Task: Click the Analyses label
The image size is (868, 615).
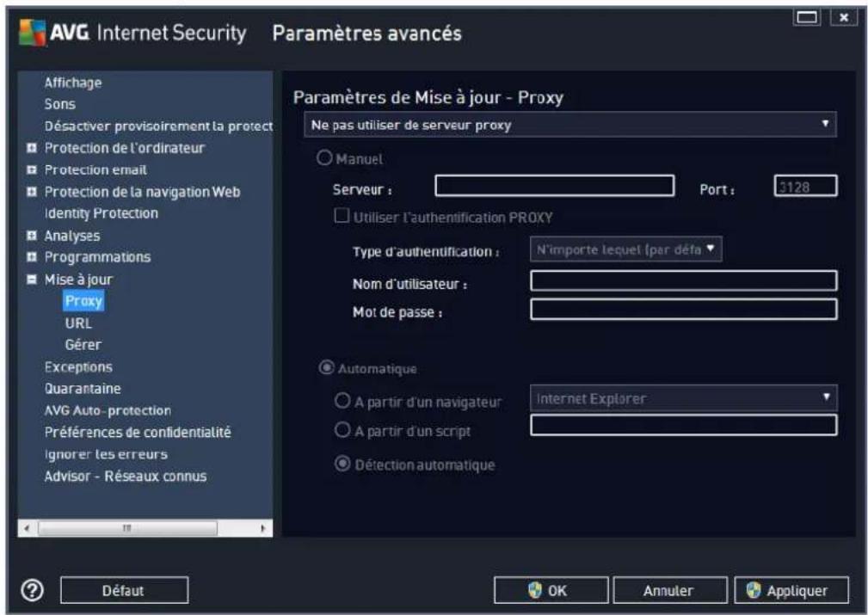Action: [x=72, y=236]
